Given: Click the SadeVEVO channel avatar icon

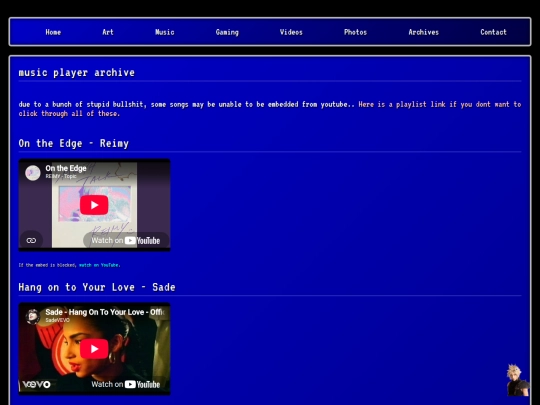Looking at the screenshot, I should click(x=33, y=316).
